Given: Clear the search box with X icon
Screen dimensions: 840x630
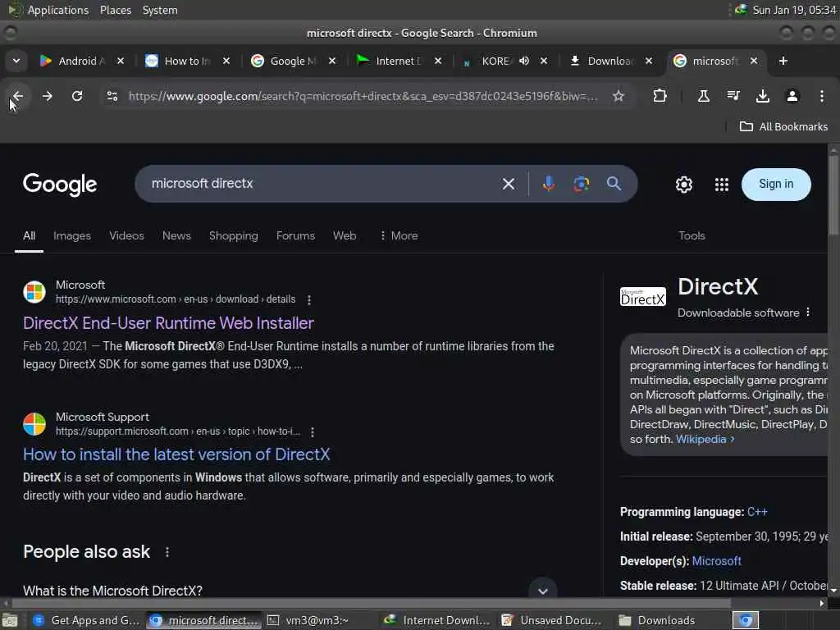Looking at the screenshot, I should pos(509,184).
